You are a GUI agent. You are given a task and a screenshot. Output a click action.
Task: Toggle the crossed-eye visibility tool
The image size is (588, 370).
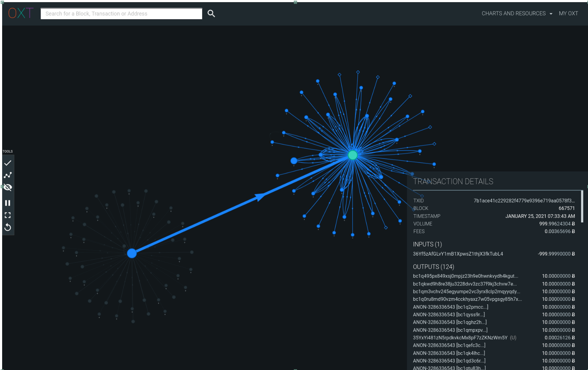pos(8,187)
